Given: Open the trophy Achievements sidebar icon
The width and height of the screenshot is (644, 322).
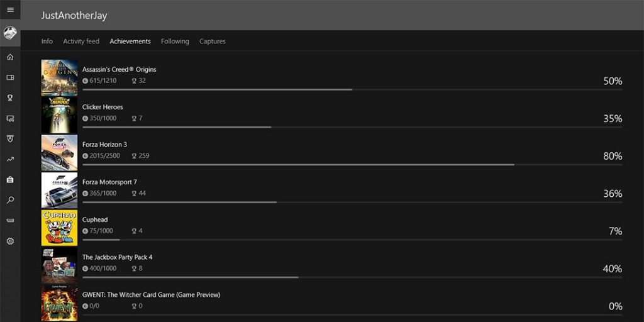Looking at the screenshot, I should [10, 97].
